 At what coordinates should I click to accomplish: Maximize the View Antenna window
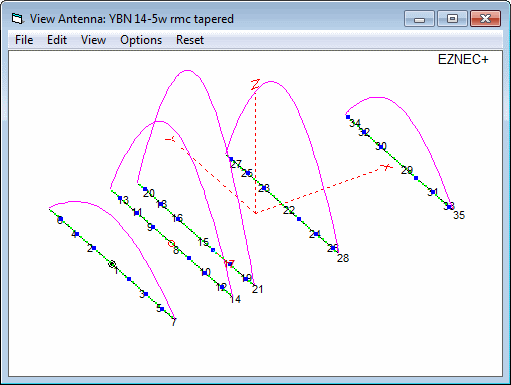click(x=452, y=18)
